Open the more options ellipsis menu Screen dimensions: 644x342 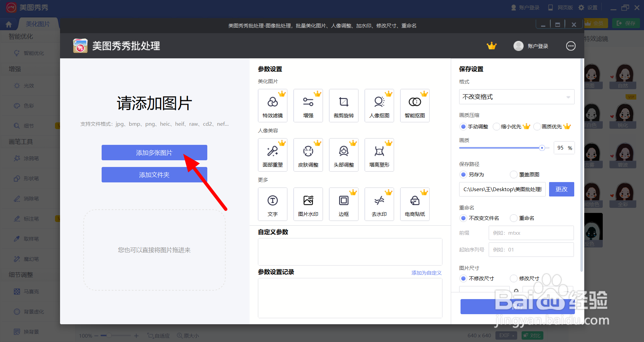pyautogui.click(x=571, y=46)
